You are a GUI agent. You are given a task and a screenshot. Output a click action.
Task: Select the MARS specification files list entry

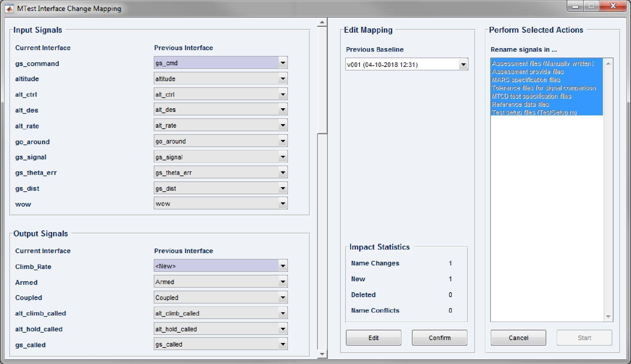[526, 80]
